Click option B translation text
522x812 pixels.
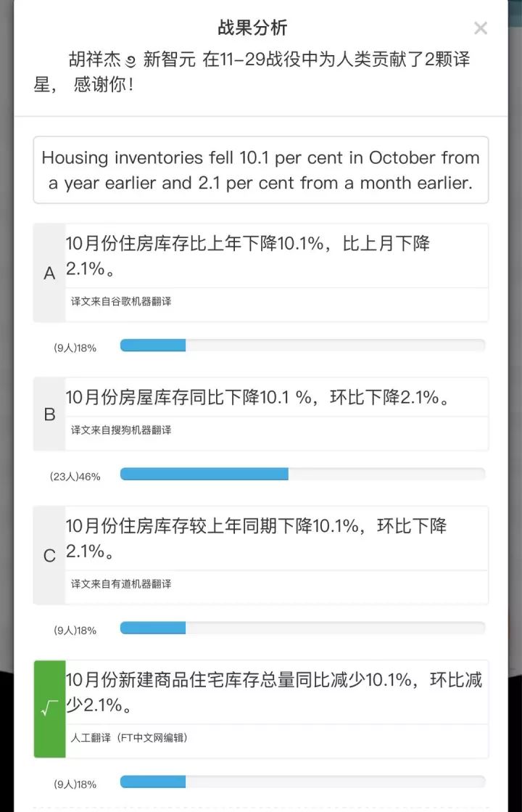pyautogui.click(x=257, y=398)
